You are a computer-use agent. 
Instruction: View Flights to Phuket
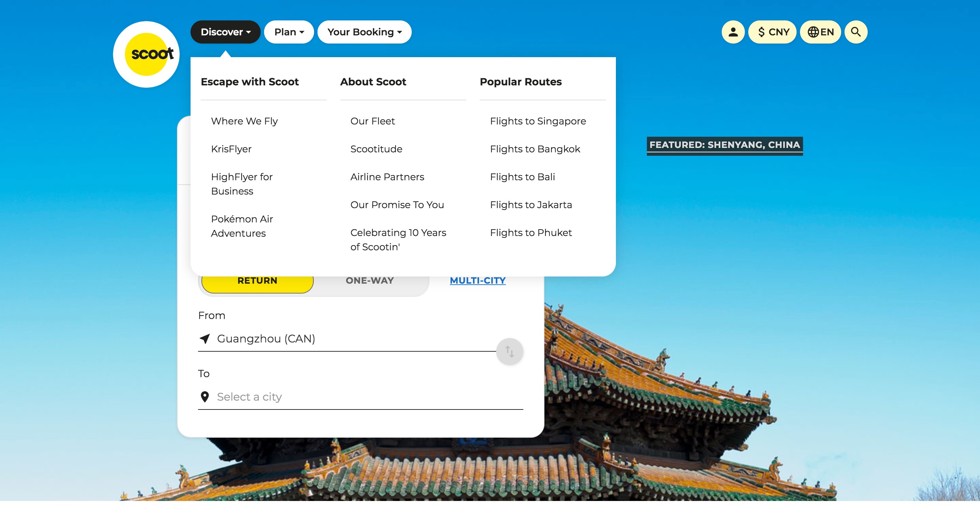coord(531,233)
